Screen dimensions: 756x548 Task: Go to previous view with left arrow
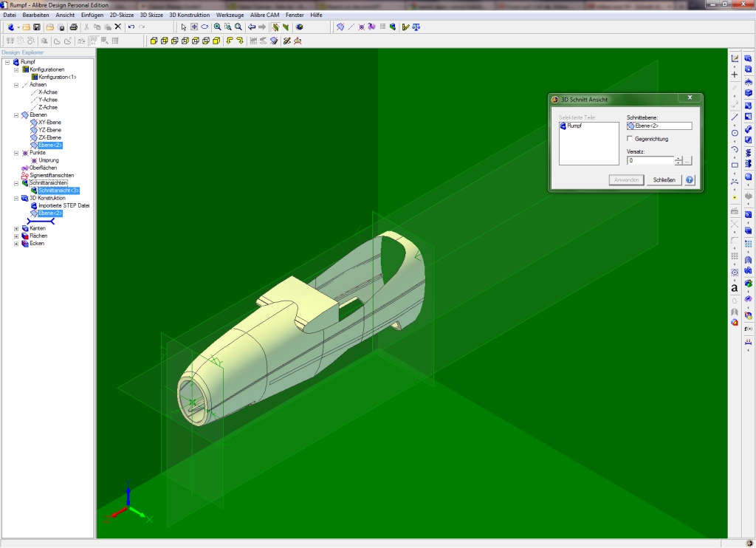pyautogui.click(x=252, y=27)
